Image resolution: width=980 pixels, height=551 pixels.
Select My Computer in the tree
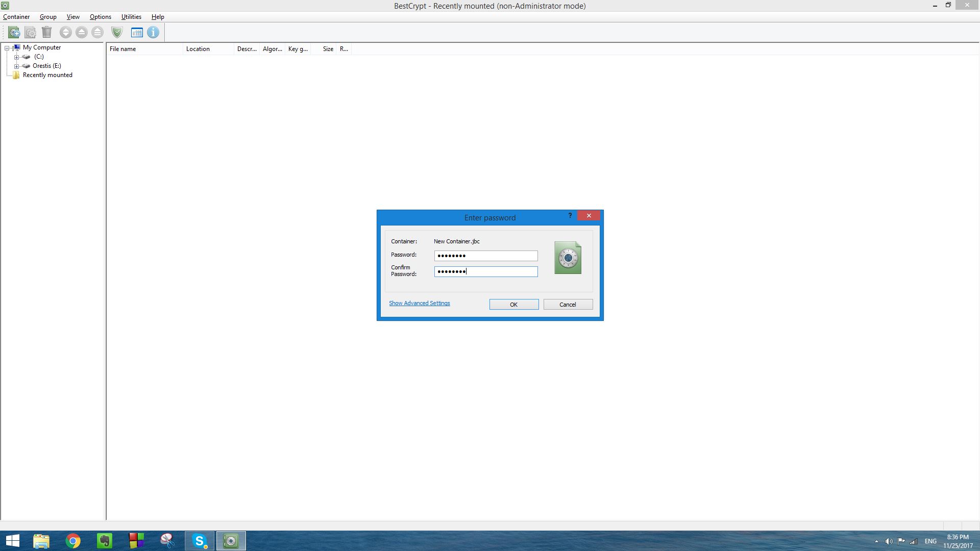pos(42,47)
